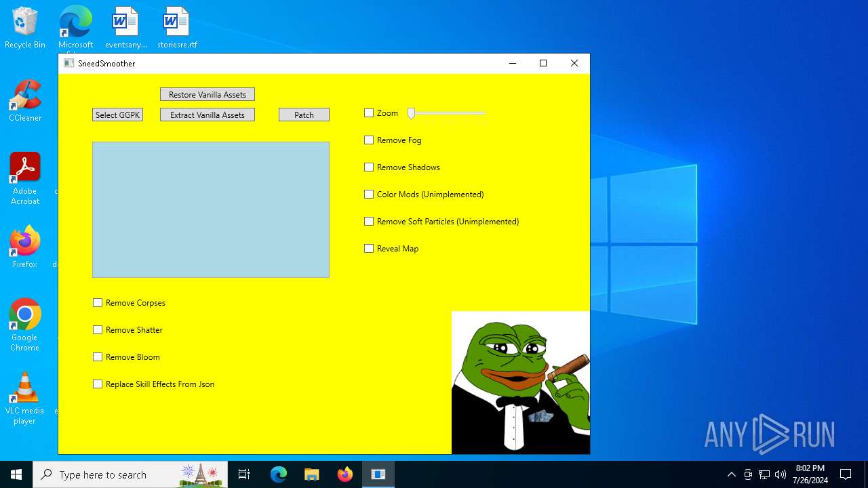Select Google Chrome desktop shortcut
The image size is (868, 488).
[25, 325]
